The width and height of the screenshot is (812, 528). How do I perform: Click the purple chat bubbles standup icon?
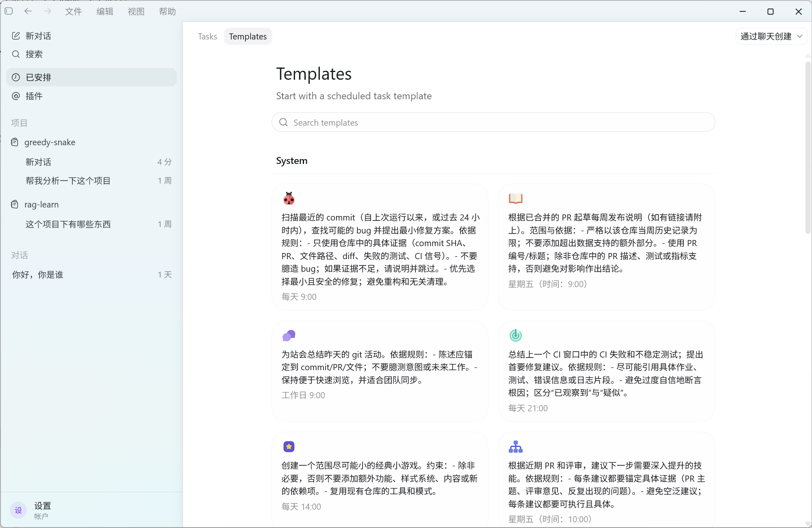289,336
